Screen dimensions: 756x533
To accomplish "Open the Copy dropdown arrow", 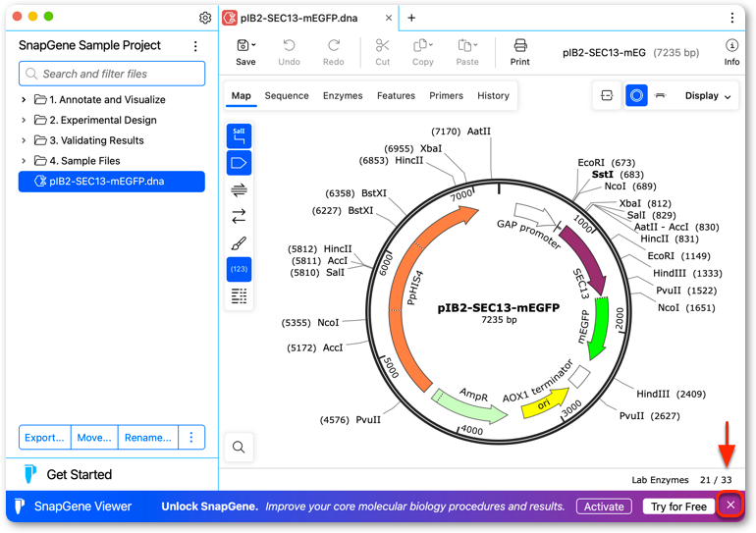I will [x=431, y=45].
